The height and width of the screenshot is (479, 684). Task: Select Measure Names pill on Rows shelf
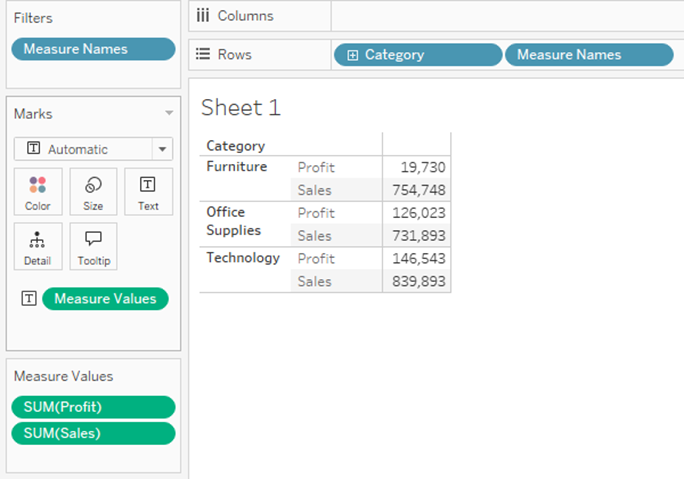pyautogui.click(x=589, y=55)
